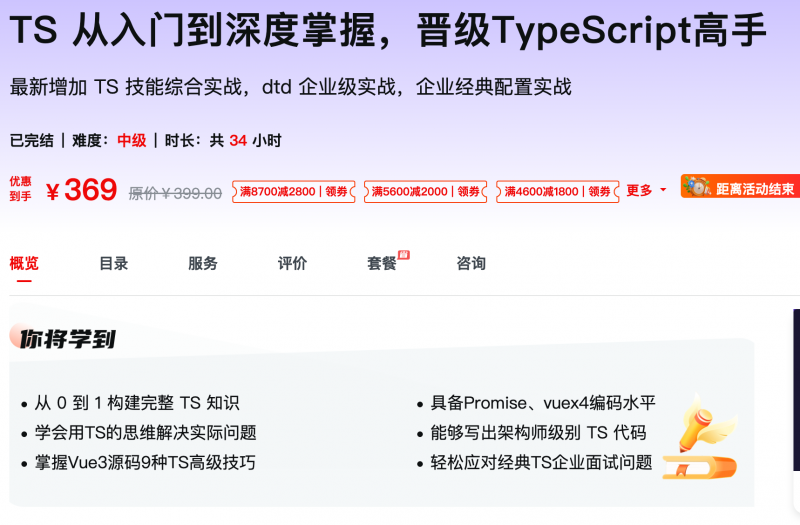Switch to the 咨询 tab
This screenshot has height=525, width=800.
[x=471, y=263]
